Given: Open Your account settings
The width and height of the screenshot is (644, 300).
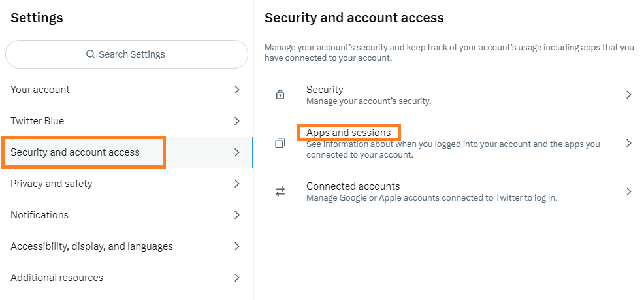Looking at the screenshot, I should click(127, 90).
